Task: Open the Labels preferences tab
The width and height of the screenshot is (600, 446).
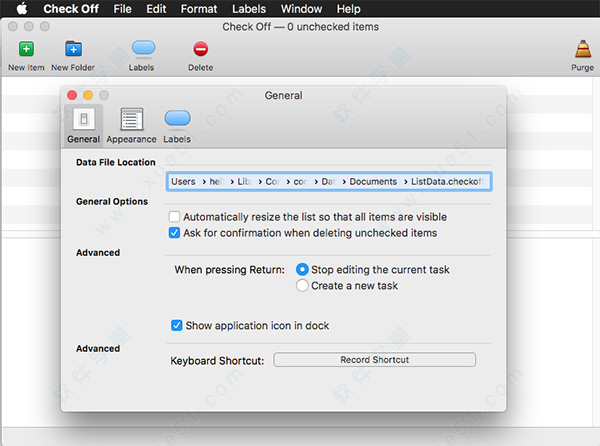Action: pos(177,126)
